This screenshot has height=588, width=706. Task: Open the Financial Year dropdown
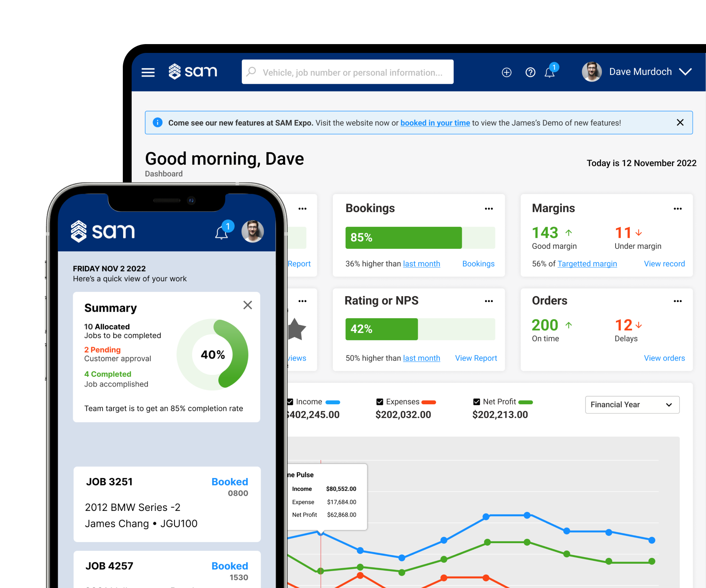[632, 405]
